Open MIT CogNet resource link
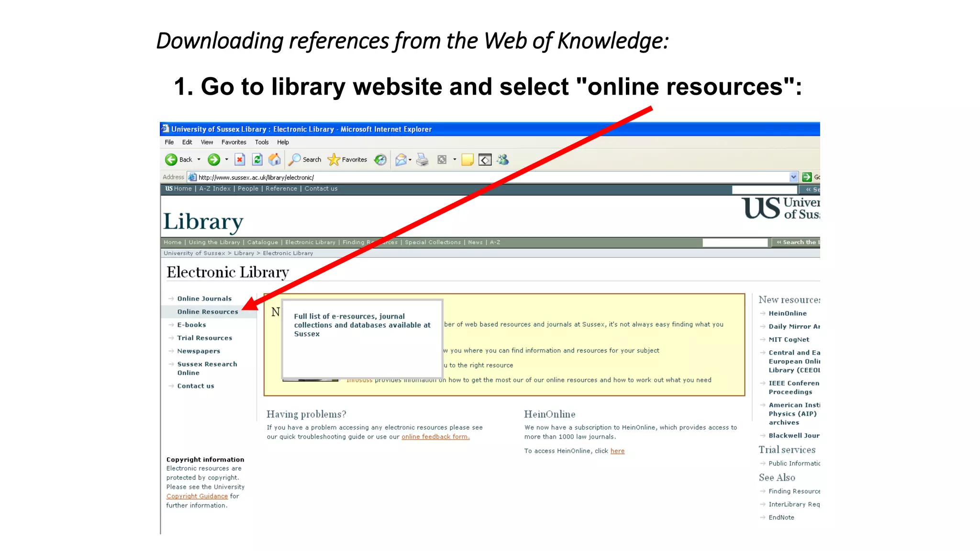Viewport: 980px width, 551px height. pyautogui.click(x=789, y=340)
